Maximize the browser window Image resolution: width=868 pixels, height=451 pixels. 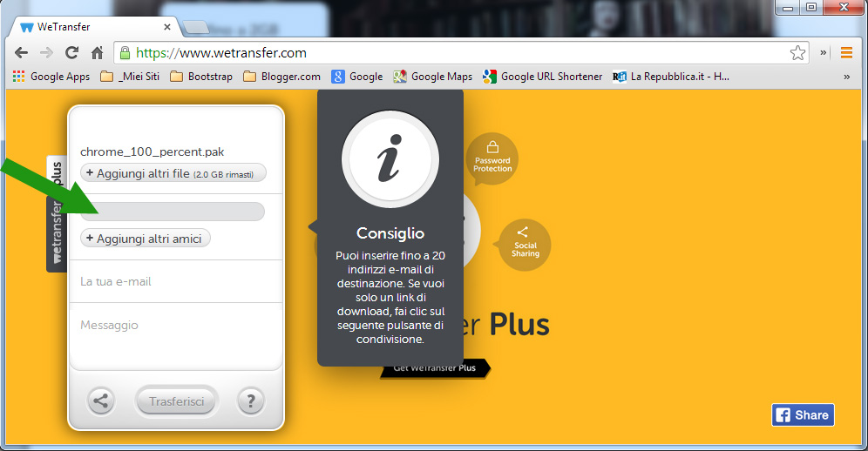pyautogui.click(x=811, y=8)
